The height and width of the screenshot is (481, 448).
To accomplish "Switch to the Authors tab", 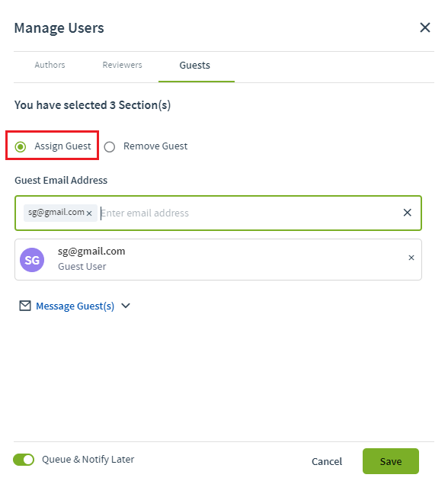I will coord(50,65).
